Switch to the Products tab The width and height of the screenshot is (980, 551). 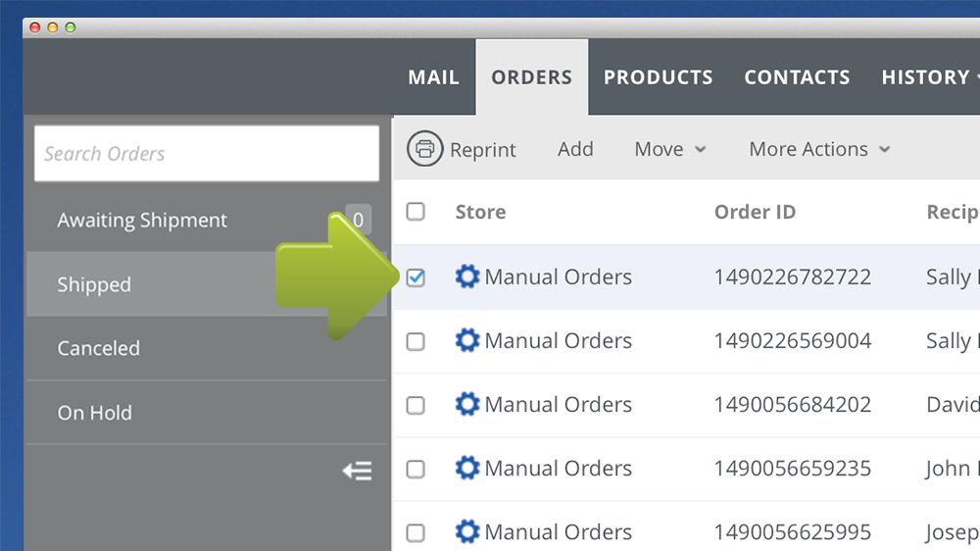click(658, 77)
